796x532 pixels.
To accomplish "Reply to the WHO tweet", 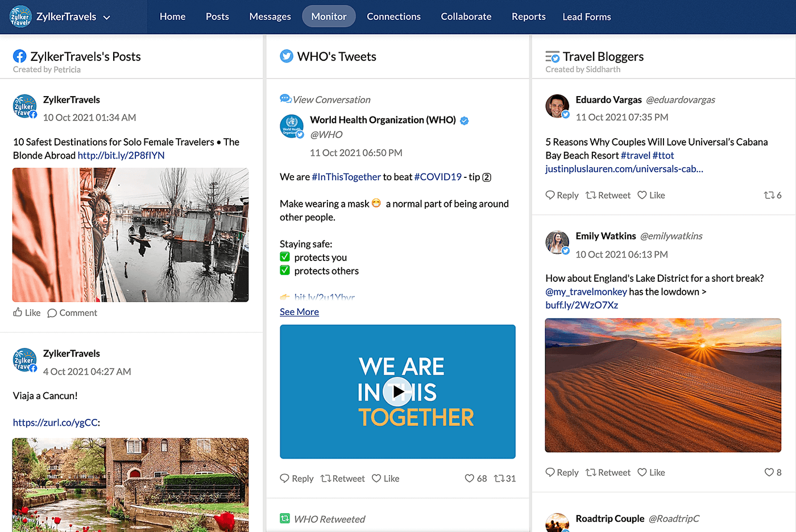I will 297,479.
